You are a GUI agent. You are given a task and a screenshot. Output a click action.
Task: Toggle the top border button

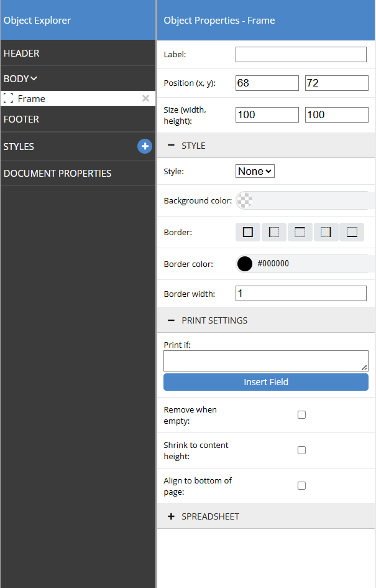tap(300, 232)
